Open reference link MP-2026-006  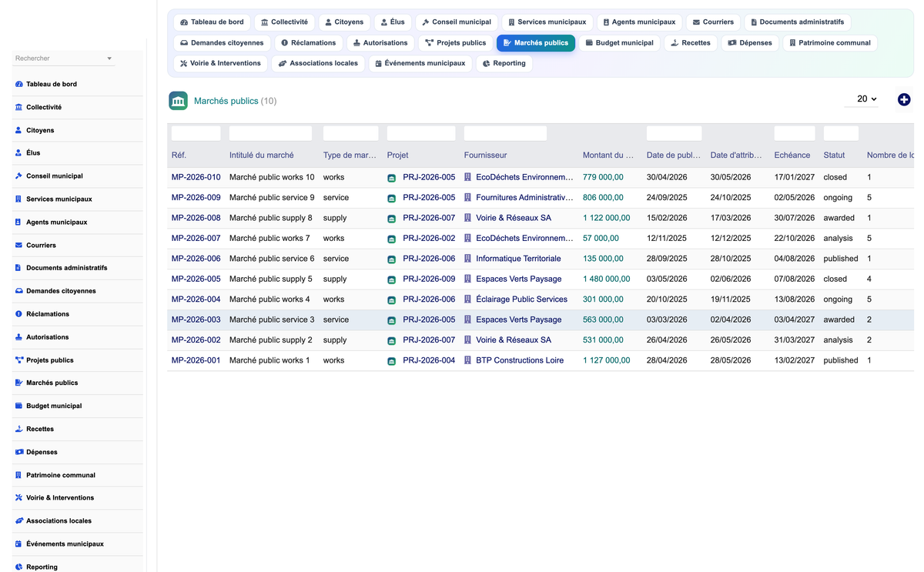[x=196, y=259]
